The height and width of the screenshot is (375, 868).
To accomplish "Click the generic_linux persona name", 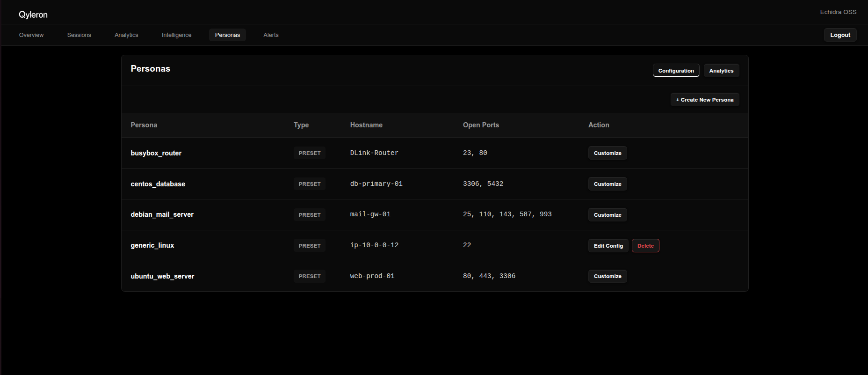I will pyautogui.click(x=152, y=245).
